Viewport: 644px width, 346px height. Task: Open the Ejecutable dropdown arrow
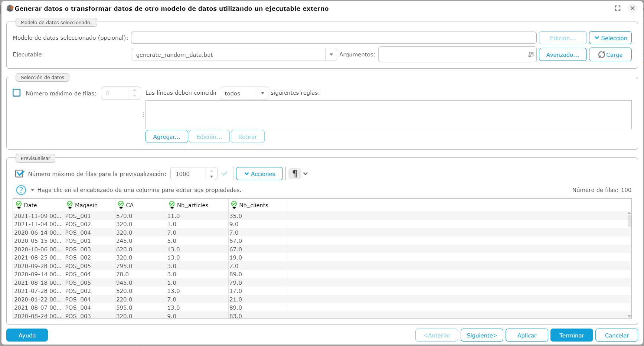coord(331,55)
